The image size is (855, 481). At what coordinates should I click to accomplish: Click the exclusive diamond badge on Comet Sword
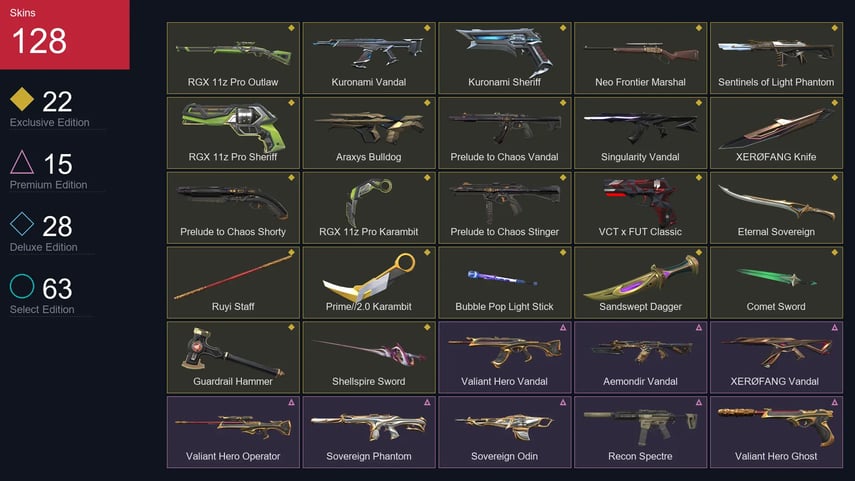[x=834, y=252]
